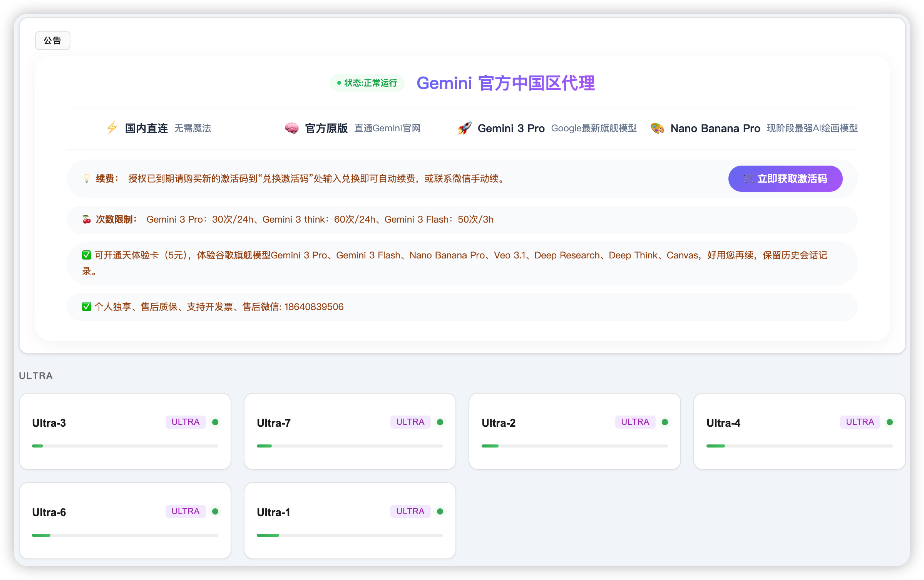Open the 公告 announcement tab
This screenshot has width=924, height=580.
click(x=52, y=40)
